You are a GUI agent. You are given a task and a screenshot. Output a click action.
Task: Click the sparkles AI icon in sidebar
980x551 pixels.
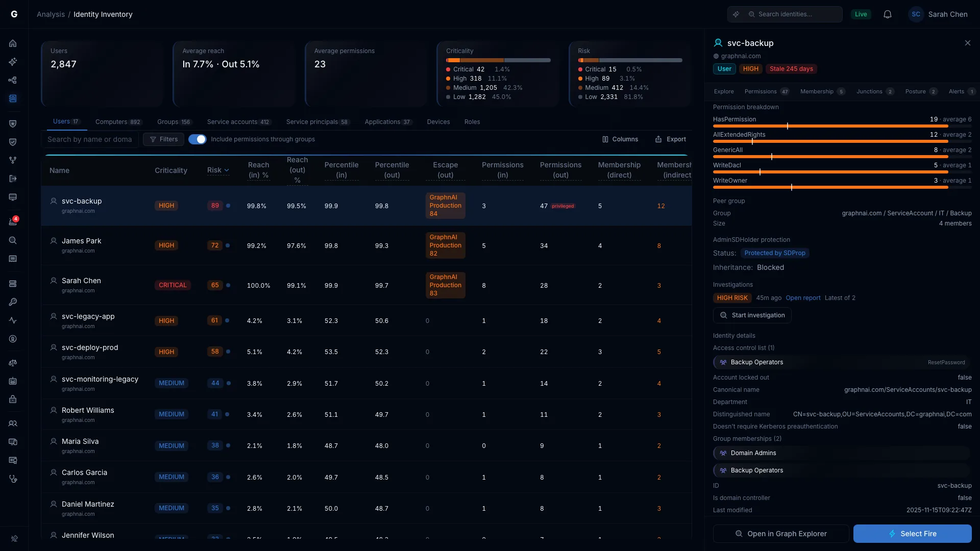point(13,62)
